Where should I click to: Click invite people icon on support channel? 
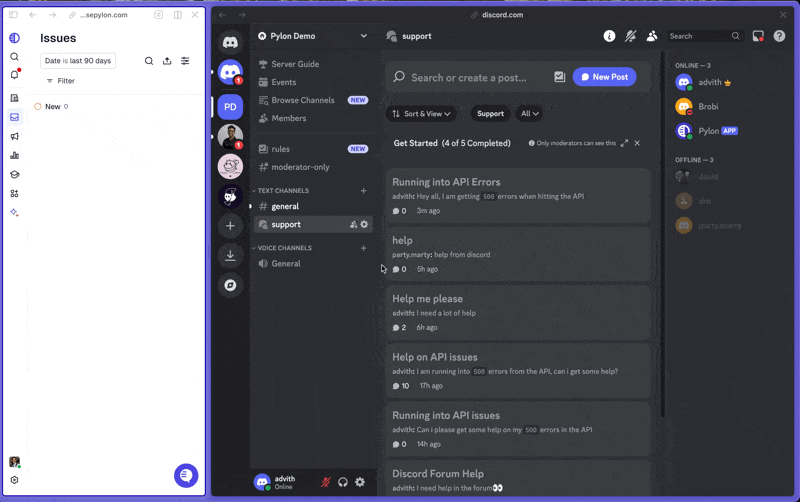pos(353,224)
